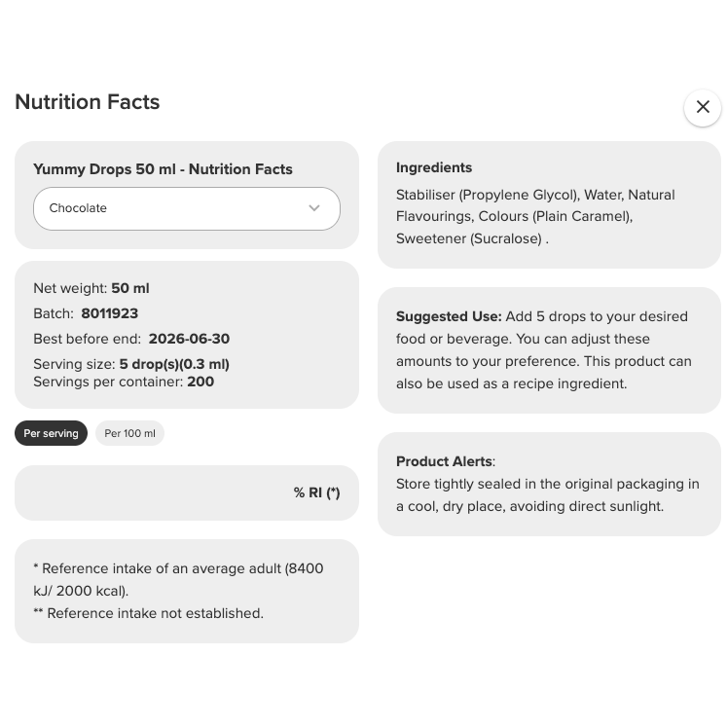Select the batch number 8011923

point(110,313)
